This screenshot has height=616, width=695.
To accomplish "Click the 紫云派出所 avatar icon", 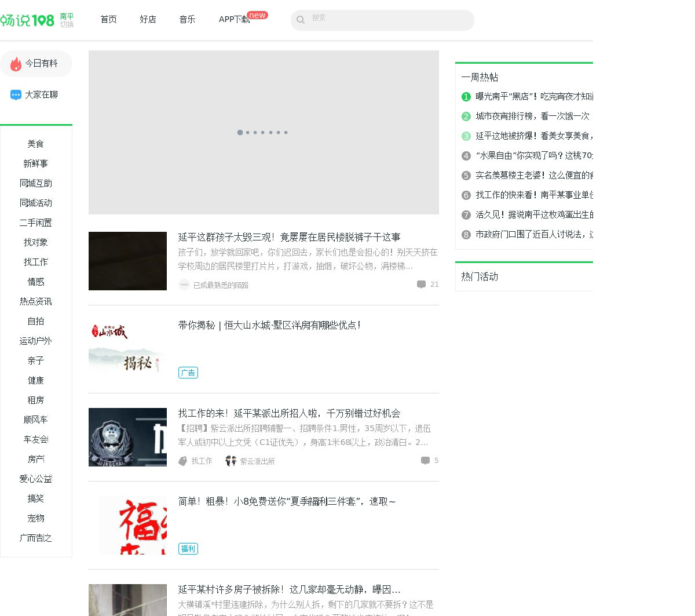I will pos(231,461).
